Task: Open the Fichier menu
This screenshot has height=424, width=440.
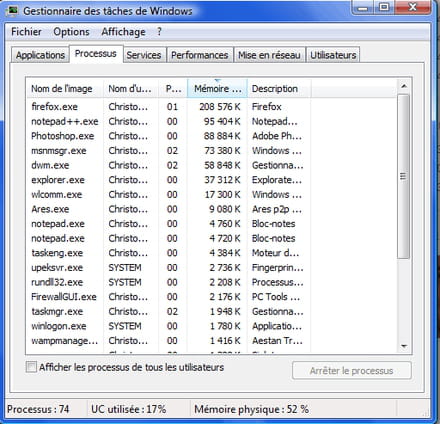Action: point(26,32)
